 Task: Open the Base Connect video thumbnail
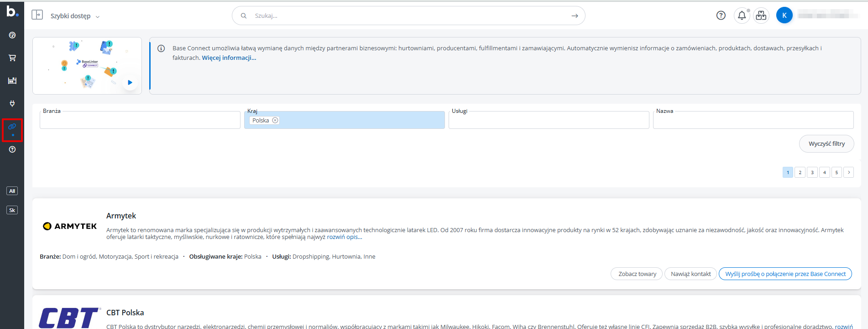click(x=87, y=66)
